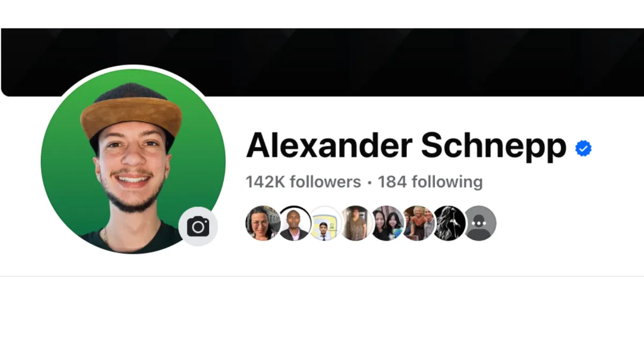Click blank header space right of verified badge
The height and width of the screenshot is (363, 644).
(617, 148)
